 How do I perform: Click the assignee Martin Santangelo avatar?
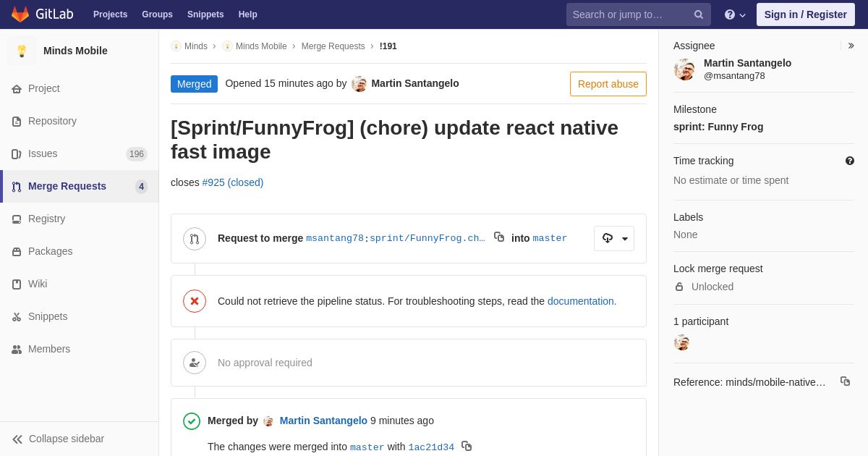684,69
